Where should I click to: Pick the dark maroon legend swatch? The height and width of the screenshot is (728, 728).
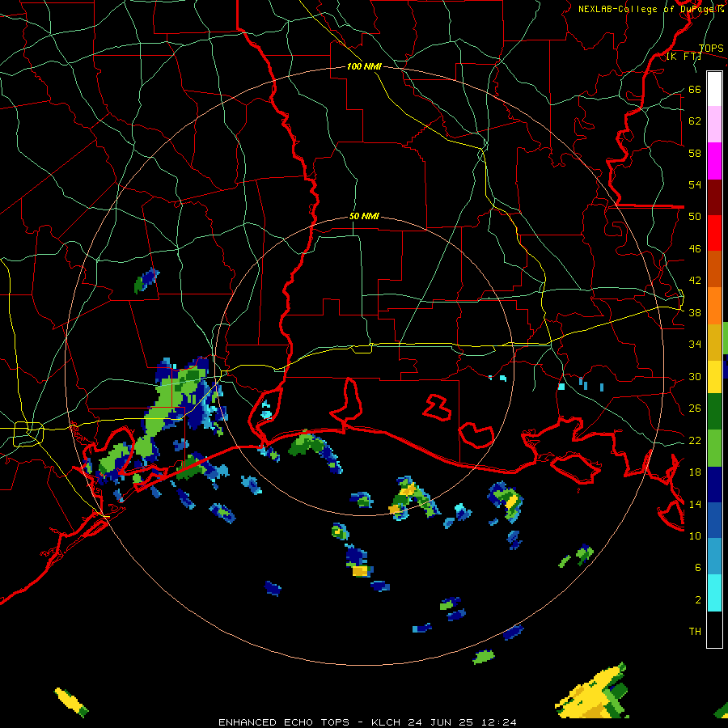click(714, 197)
